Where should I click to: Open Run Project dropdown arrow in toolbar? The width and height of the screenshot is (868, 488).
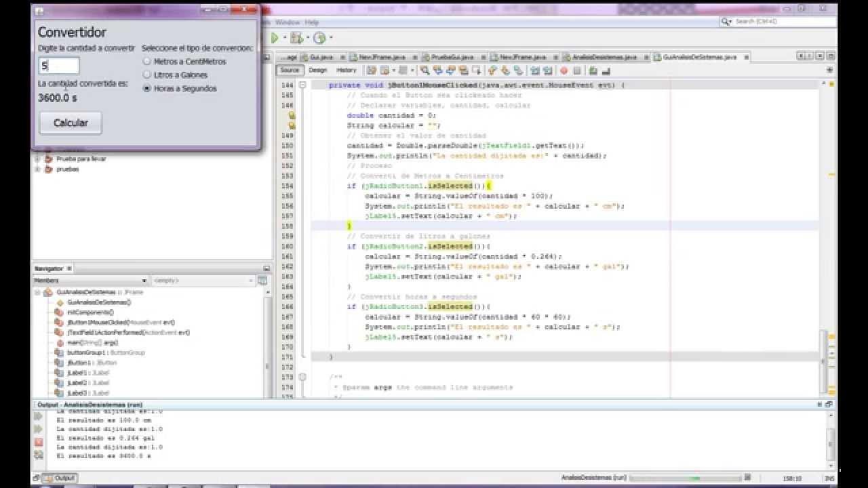point(283,38)
